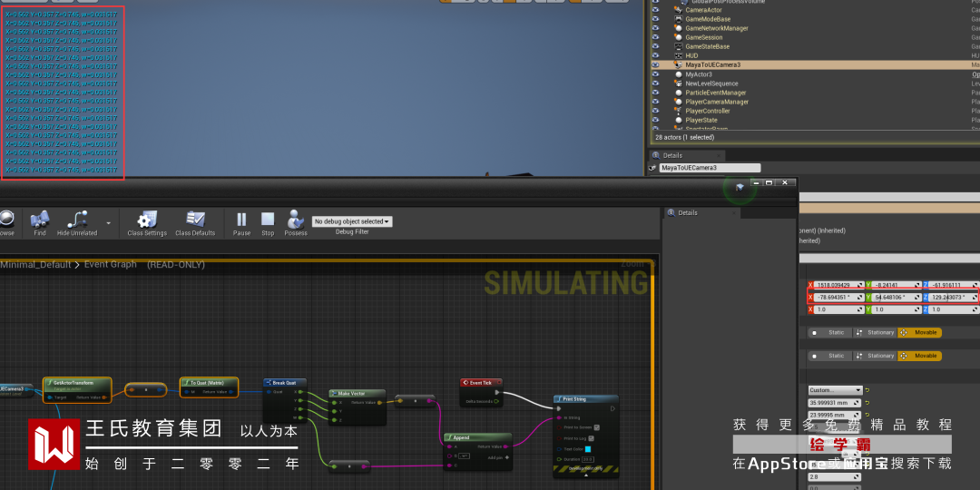The height and width of the screenshot is (490, 980).
Task: Toggle visibility of GameNetworkManager
Action: pos(656,28)
